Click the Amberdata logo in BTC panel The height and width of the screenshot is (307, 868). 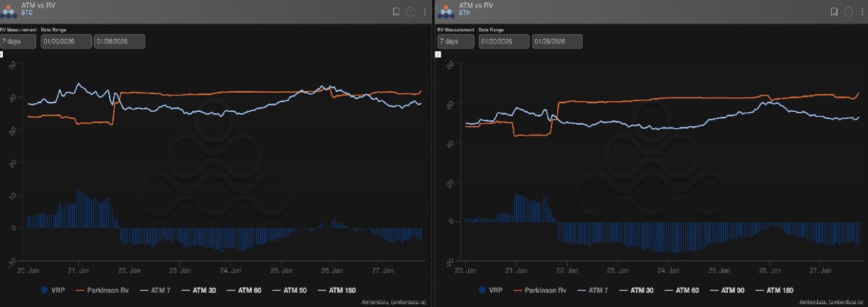click(x=10, y=11)
